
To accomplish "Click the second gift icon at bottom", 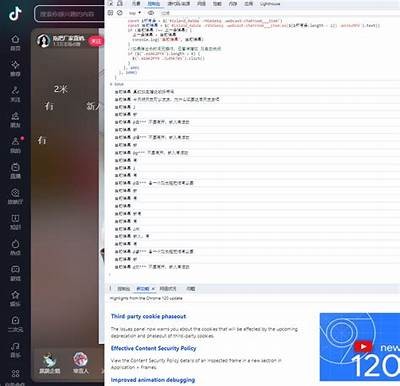I will [80, 360].
